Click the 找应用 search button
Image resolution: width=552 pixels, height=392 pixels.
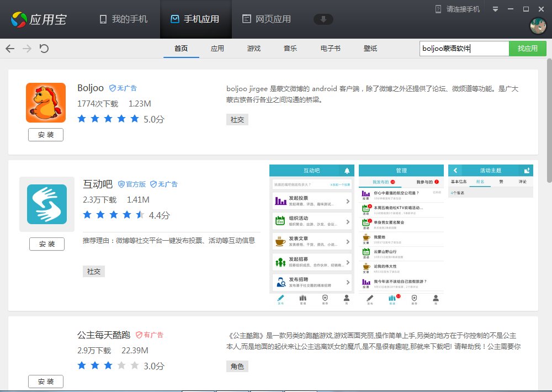(527, 49)
